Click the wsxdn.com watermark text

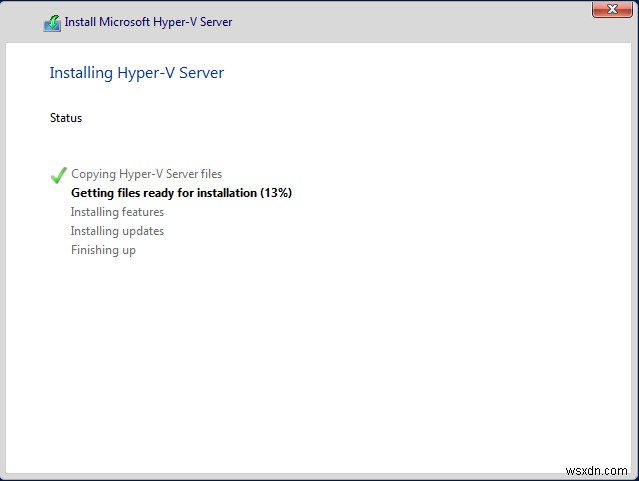click(596, 468)
